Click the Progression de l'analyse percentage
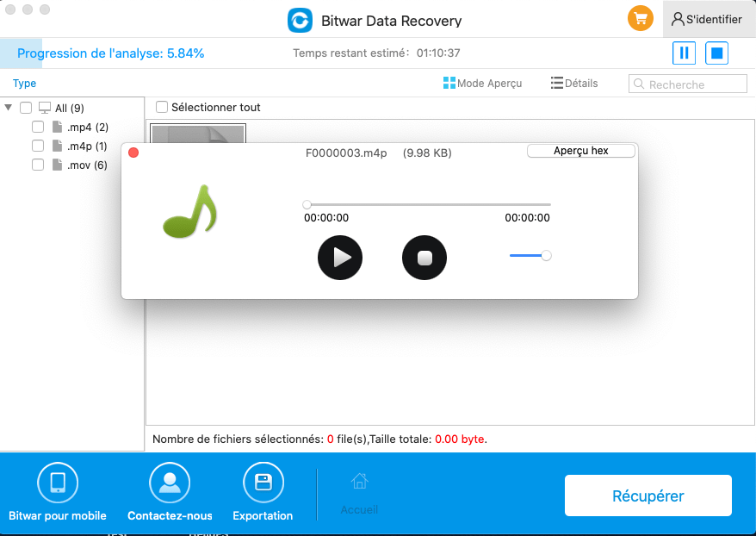Image resolution: width=756 pixels, height=536 pixels. [185, 53]
